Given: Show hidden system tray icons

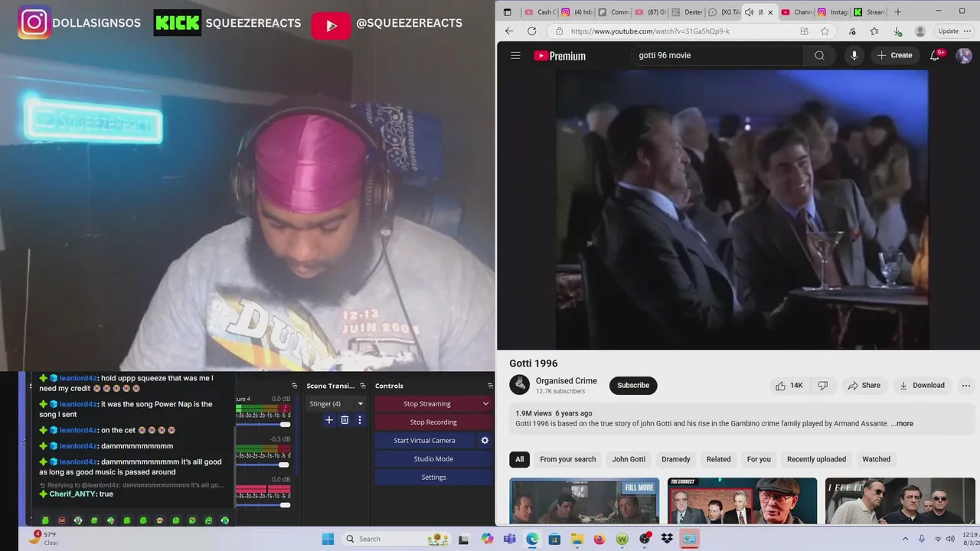Looking at the screenshot, I should [x=905, y=539].
